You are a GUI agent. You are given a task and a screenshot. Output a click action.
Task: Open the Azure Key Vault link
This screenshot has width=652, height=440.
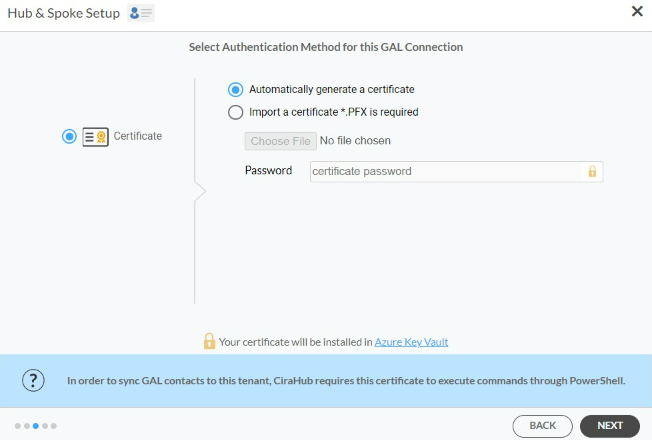point(411,342)
